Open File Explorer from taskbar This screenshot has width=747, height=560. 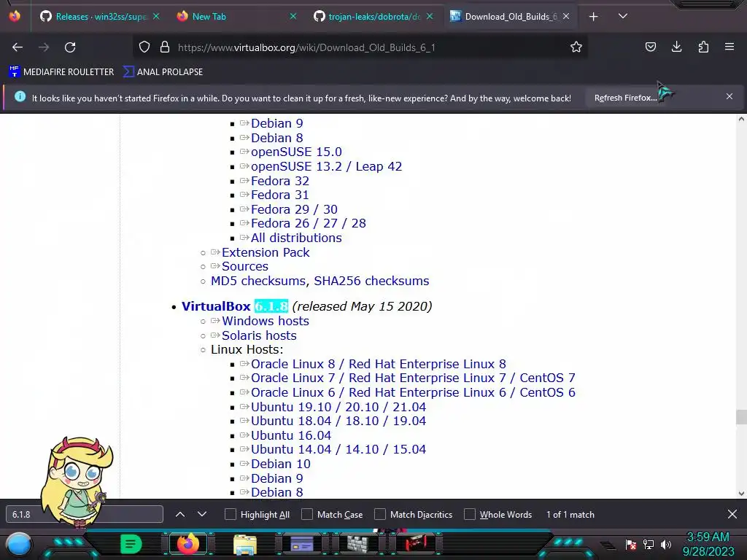click(x=245, y=544)
